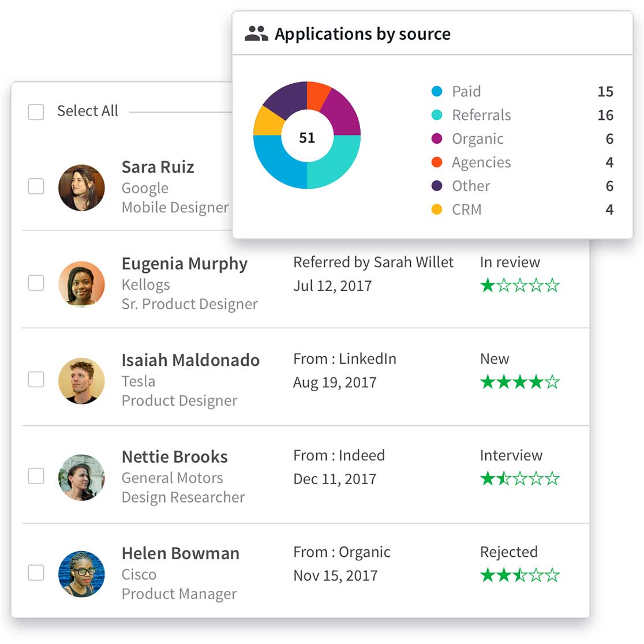This screenshot has width=644, height=644.
Task: Click Nettie Brooks' star rating
Action: 519,478
